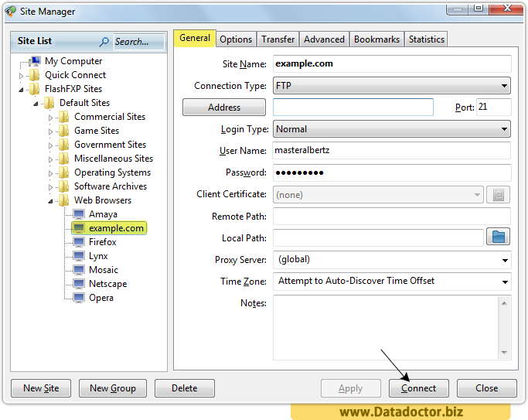Click the Mosaic site monitor icon
This screenshot has height=420, width=528.
(x=79, y=270)
